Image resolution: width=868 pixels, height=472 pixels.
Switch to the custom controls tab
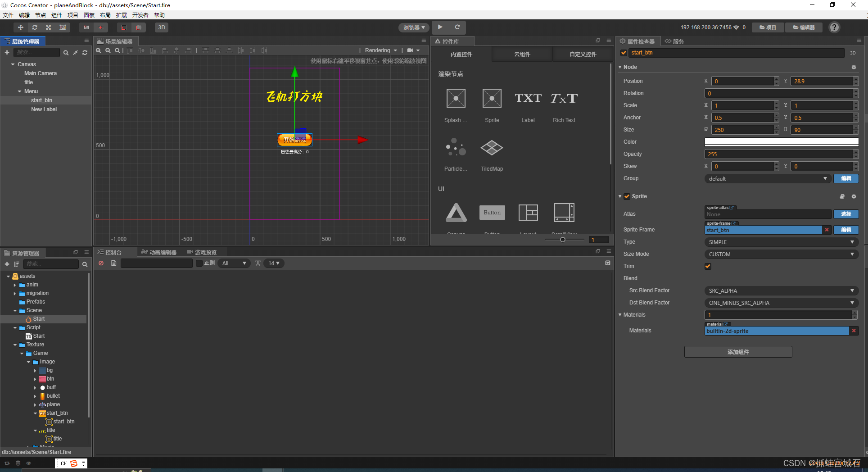click(583, 54)
